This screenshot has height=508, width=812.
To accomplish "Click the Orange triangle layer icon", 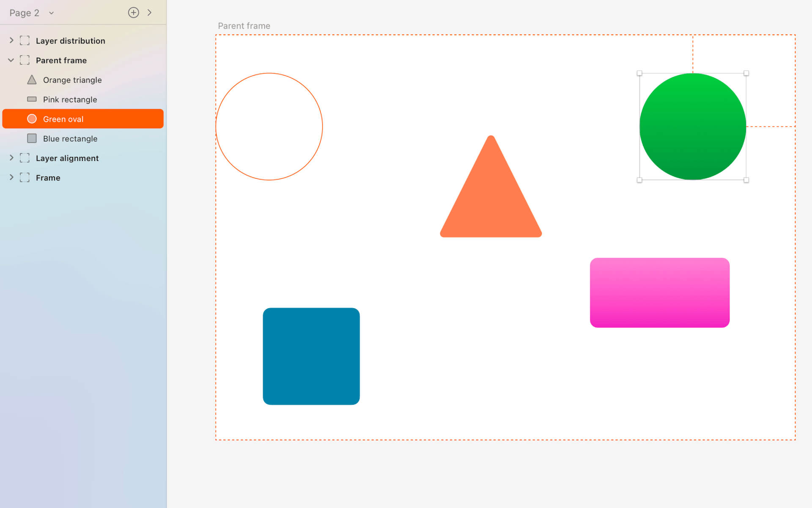I will (32, 80).
